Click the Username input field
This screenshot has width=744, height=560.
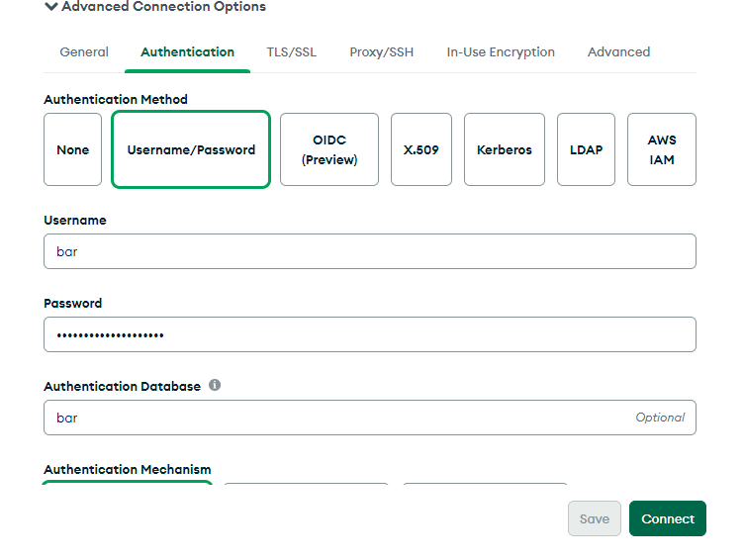[x=369, y=251]
